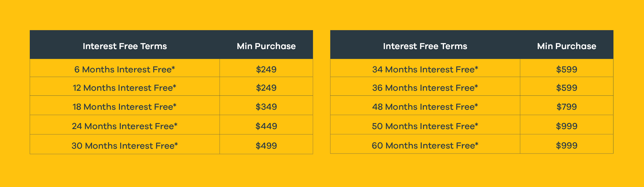Click the $499 minimum purchase value
The width and height of the screenshot is (644, 187).
266,146
